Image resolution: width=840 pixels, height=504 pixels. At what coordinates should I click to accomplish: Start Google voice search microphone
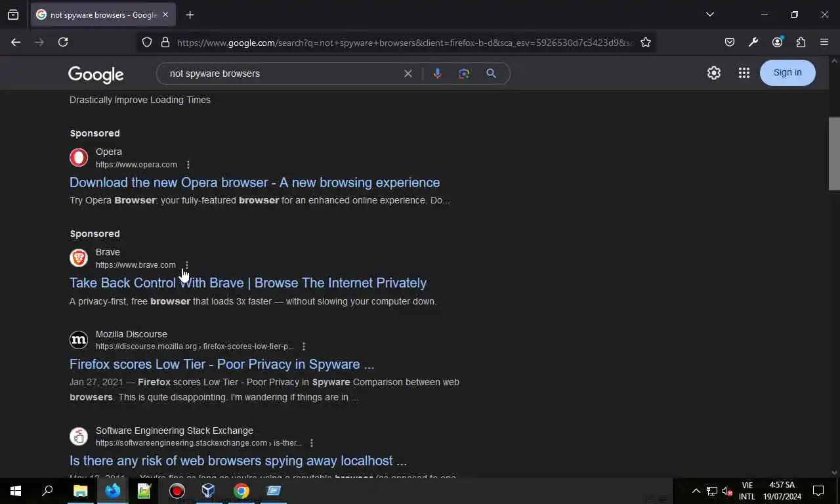coord(437,73)
